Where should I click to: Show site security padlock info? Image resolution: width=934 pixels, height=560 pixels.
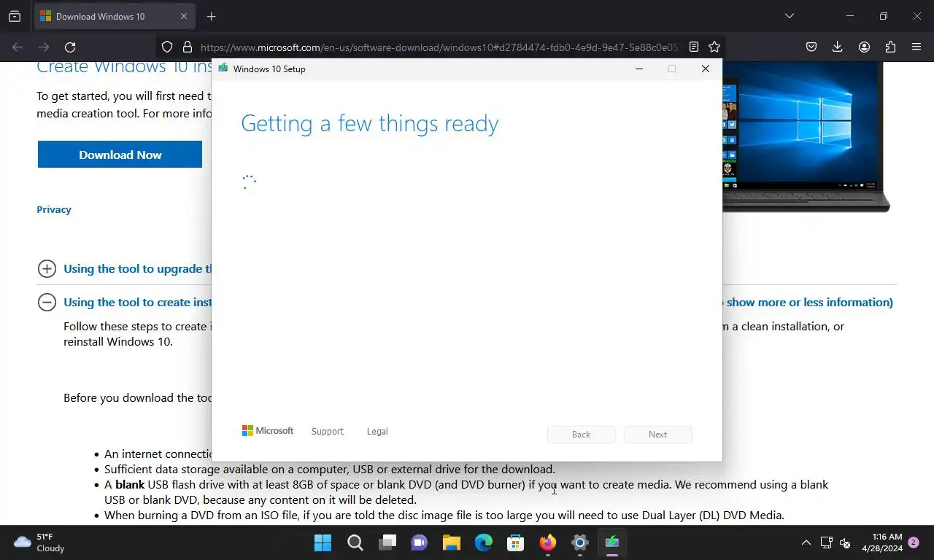[188, 47]
